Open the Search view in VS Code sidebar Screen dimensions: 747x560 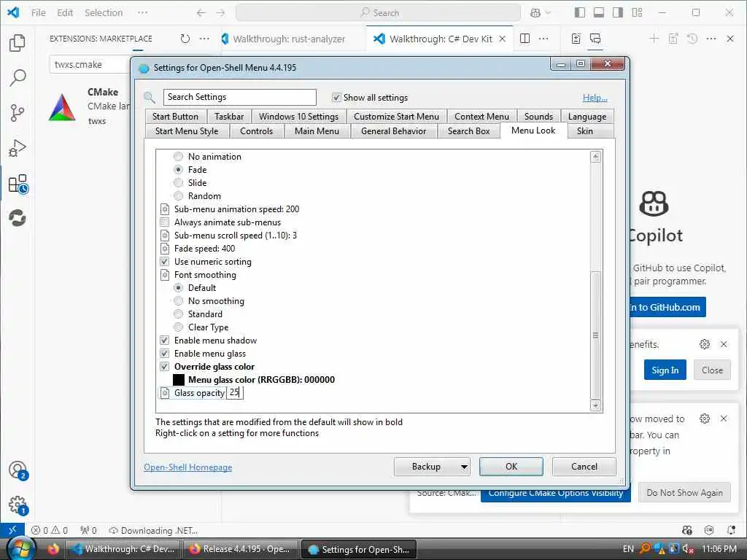tap(18, 77)
